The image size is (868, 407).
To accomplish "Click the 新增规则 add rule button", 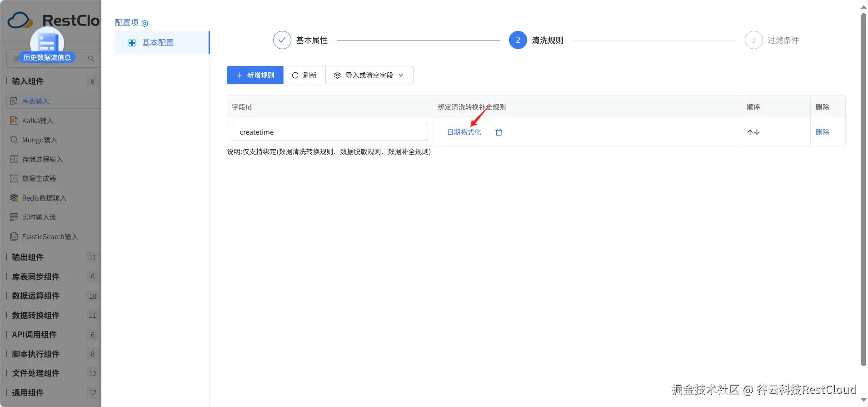I will click(x=255, y=75).
